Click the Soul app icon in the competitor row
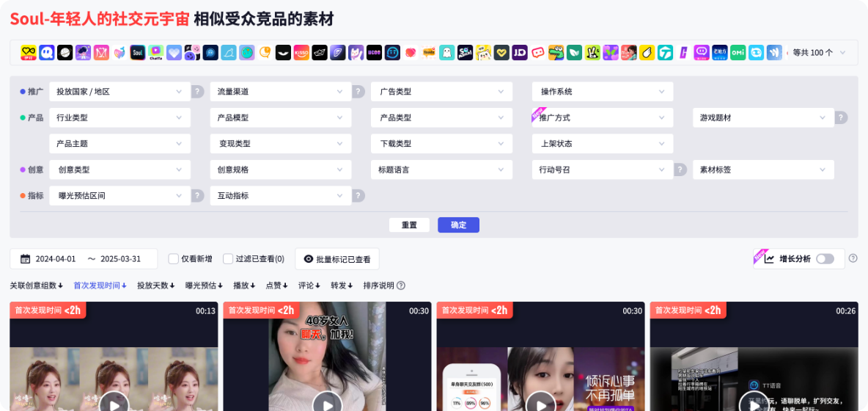 (138, 53)
